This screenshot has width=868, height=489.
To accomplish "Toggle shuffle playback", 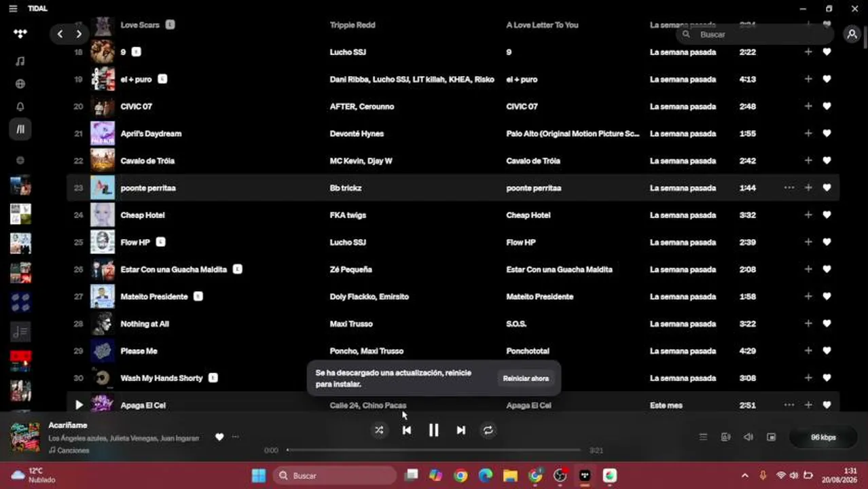I will point(379,430).
